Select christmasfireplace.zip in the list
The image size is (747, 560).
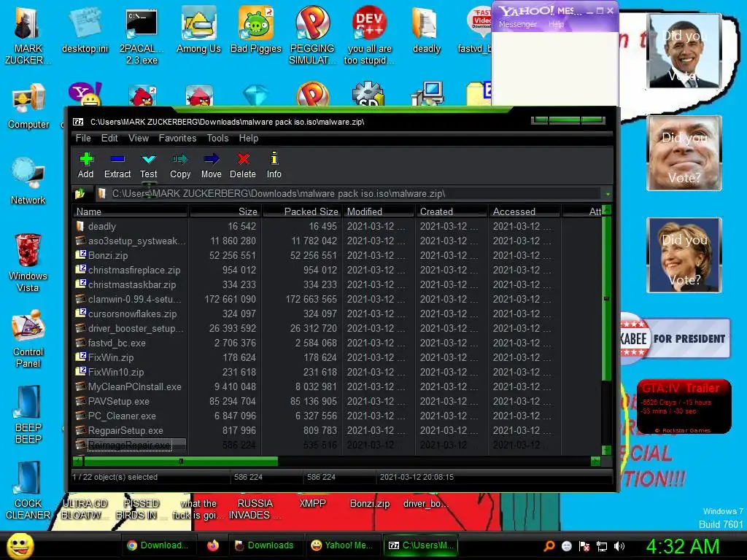click(x=337, y=270)
